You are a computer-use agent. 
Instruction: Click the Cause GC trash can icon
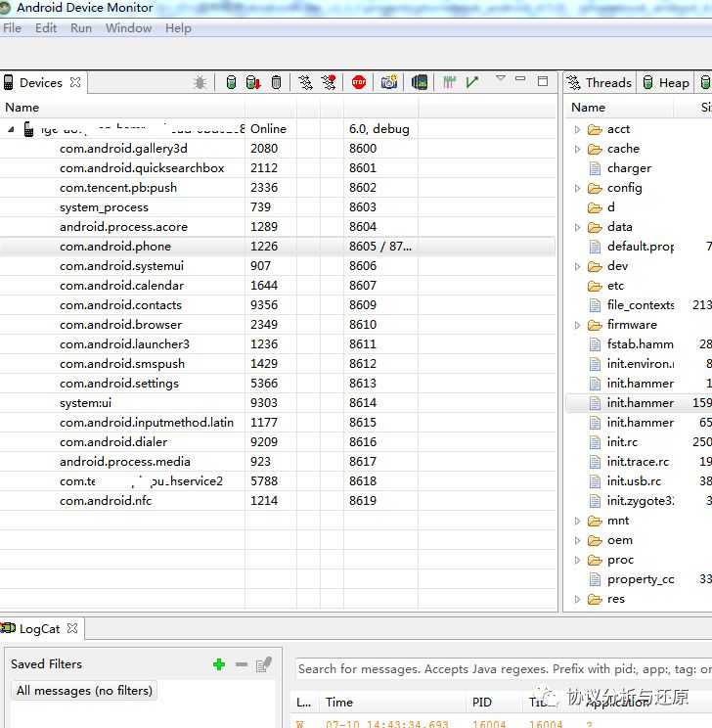[x=276, y=82]
